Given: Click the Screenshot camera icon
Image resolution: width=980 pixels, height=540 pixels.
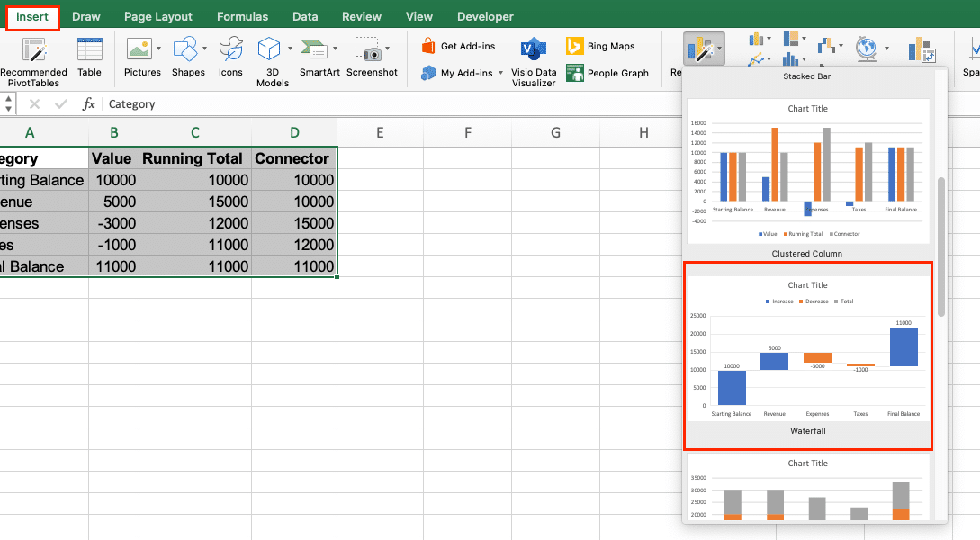Looking at the screenshot, I should (367, 49).
